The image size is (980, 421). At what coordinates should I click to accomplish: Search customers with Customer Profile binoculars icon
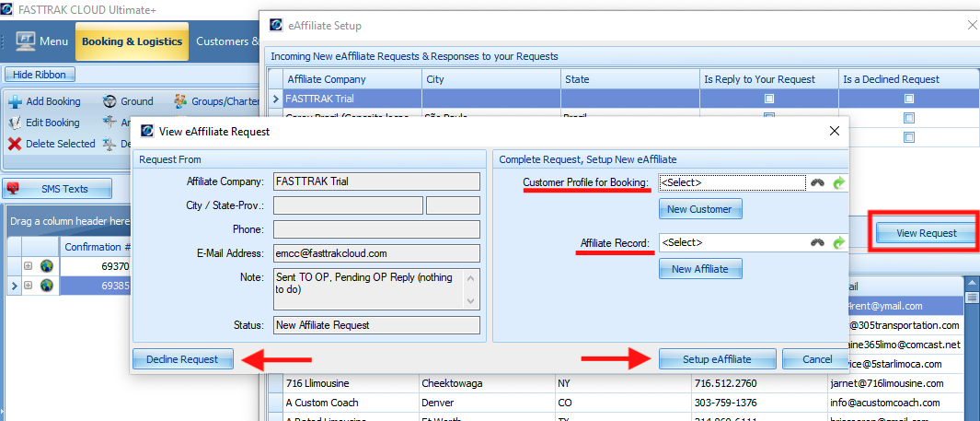pyautogui.click(x=817, y=182)
